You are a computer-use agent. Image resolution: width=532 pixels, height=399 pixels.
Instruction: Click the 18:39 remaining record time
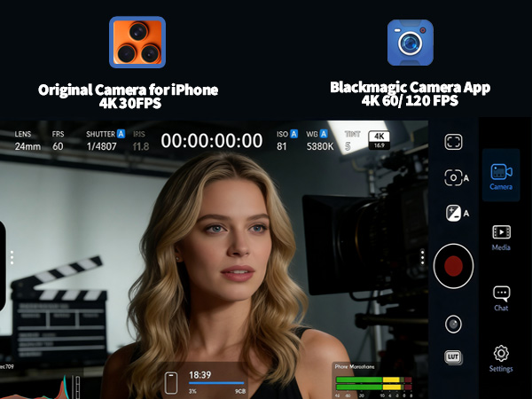199,375
